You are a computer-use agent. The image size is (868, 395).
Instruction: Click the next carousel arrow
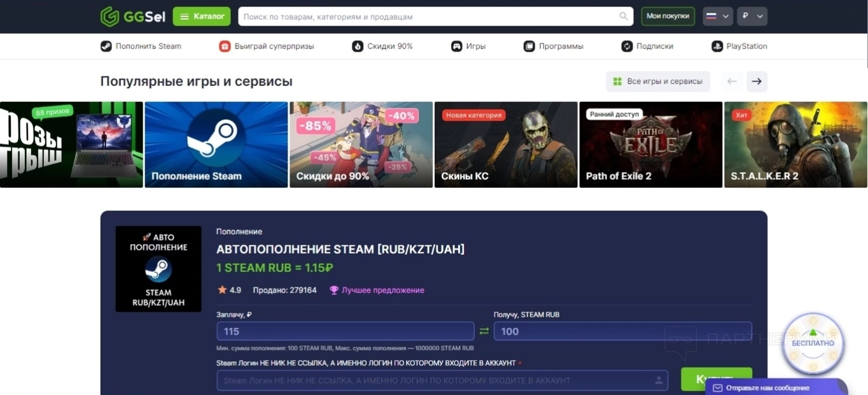757,82
